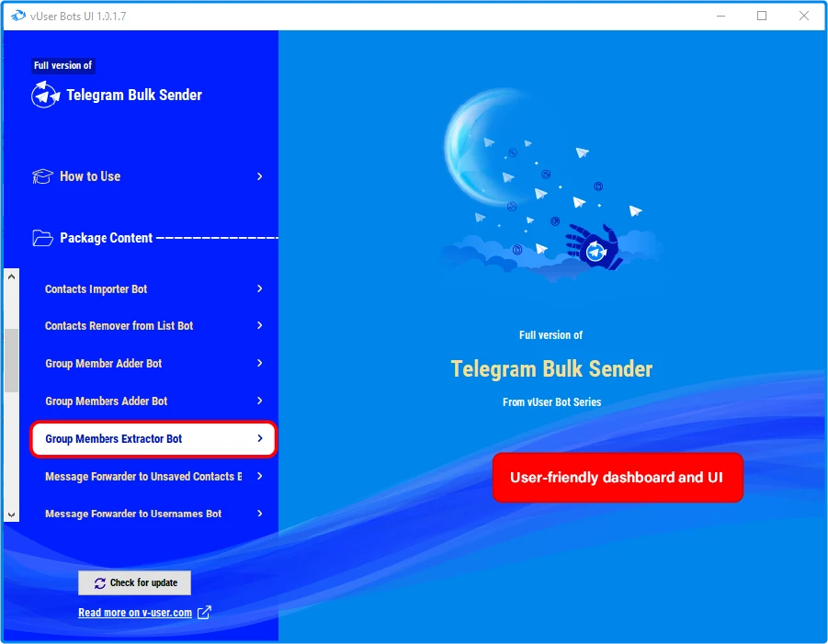
Task: Select Message Forwarder to Usernames Bot
Action: tap(153, 514)
